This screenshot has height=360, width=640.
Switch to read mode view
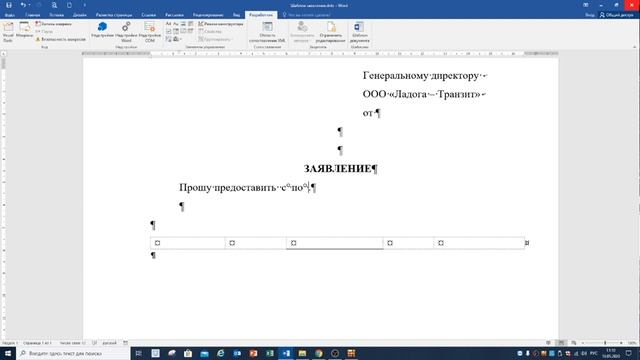549,343
